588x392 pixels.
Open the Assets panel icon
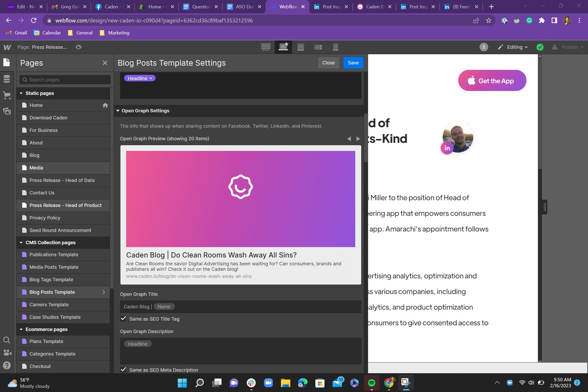(7, 111)
